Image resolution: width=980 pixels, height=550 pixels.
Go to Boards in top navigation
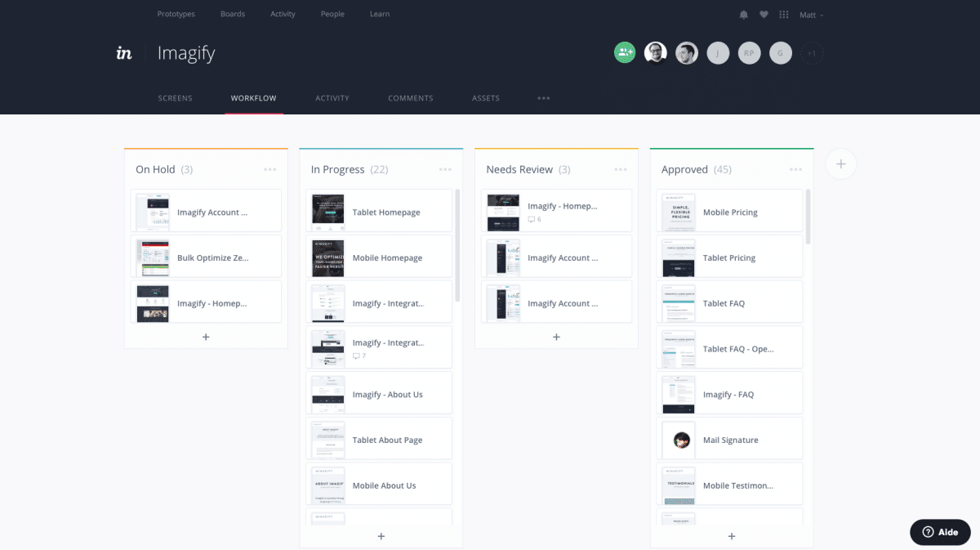[233, 14]
